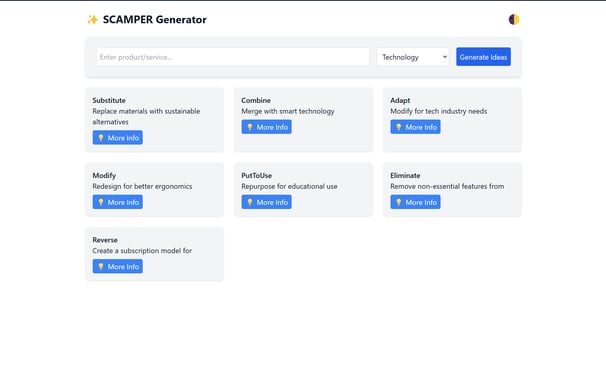The height and width of the screenshot is (384, 606).
Task: Click lightbulb icon in PutToUse card
Action: (250, 202)
